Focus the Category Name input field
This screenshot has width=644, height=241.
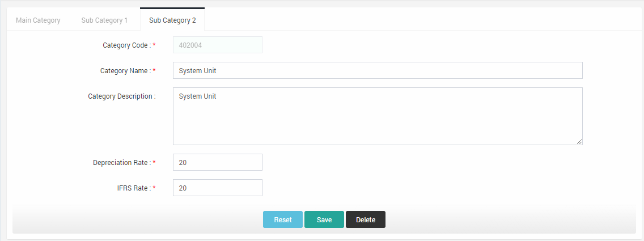click(x=378, y=71)
